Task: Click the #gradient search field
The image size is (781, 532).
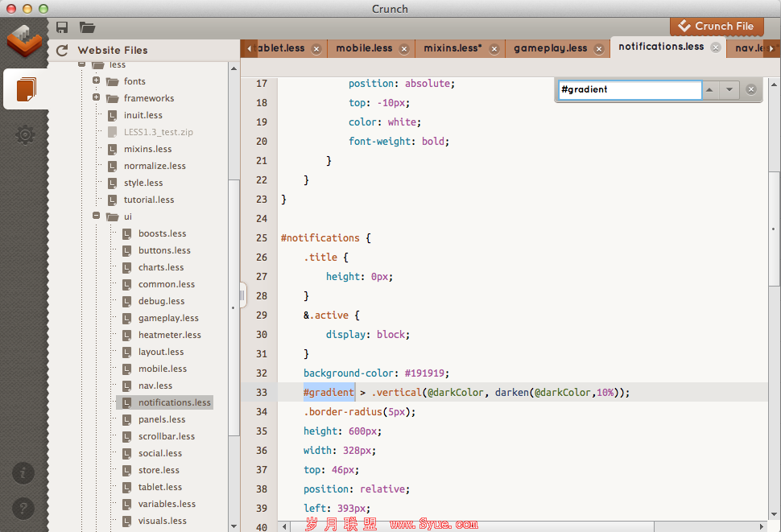Action: [630, 89]
